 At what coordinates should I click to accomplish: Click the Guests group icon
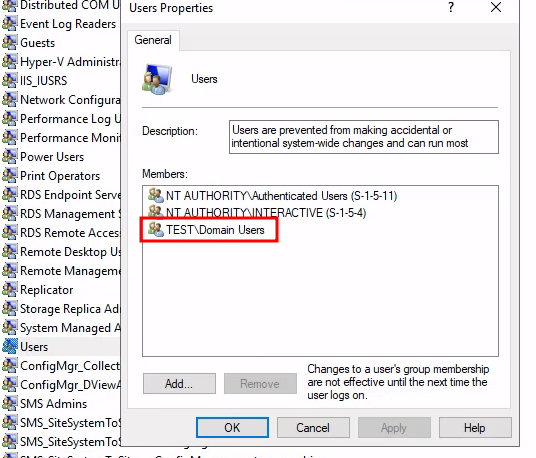pyautogui.click(x=9, y=42)
